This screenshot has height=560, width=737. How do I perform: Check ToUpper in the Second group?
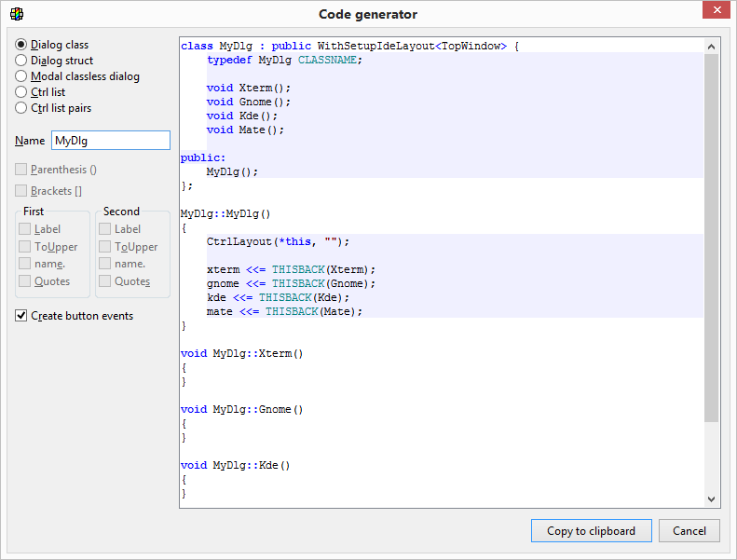tap(105, 247)
